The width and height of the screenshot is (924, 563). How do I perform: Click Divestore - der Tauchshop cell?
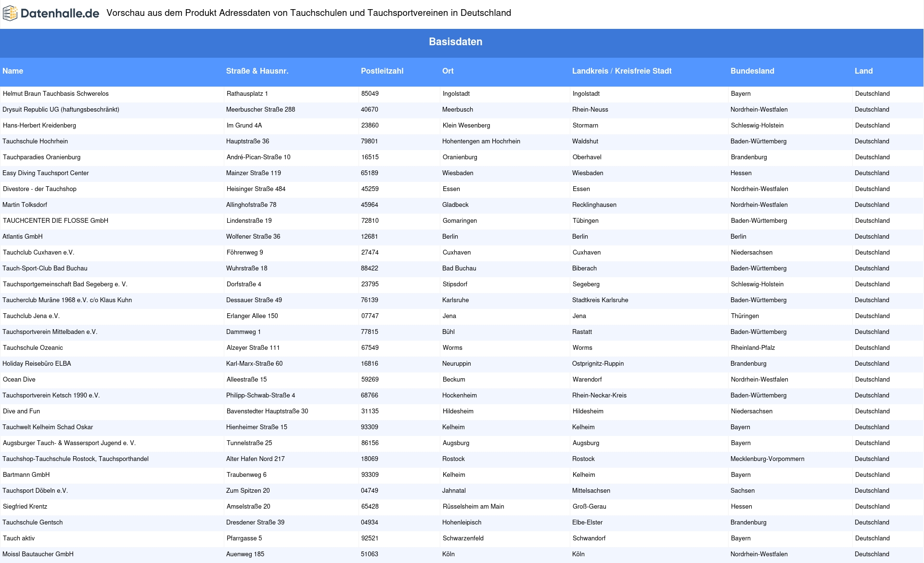click(39, 189)
